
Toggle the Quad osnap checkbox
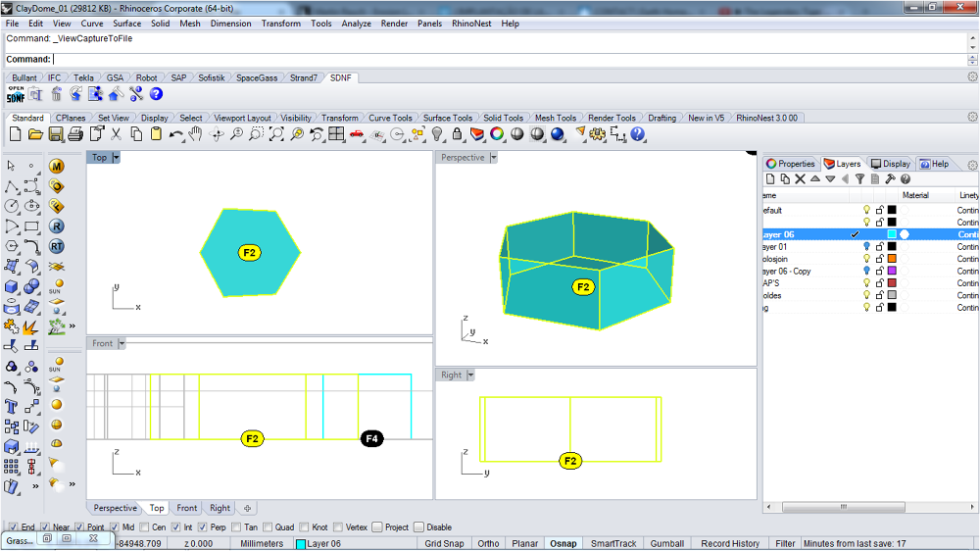(269, 527)
